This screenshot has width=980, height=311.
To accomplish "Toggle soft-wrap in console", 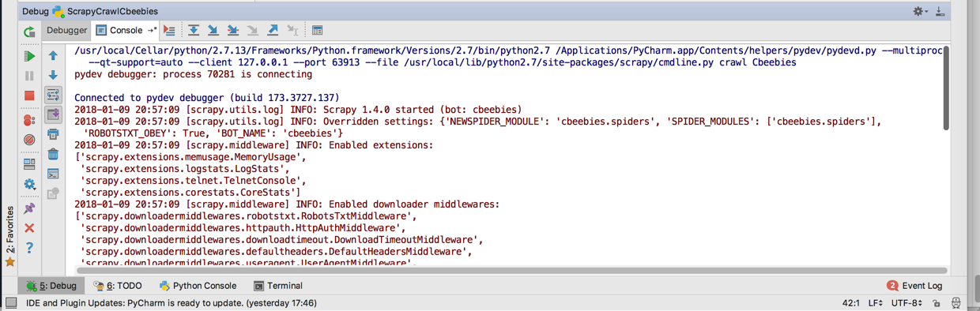I will click(53, 96).
